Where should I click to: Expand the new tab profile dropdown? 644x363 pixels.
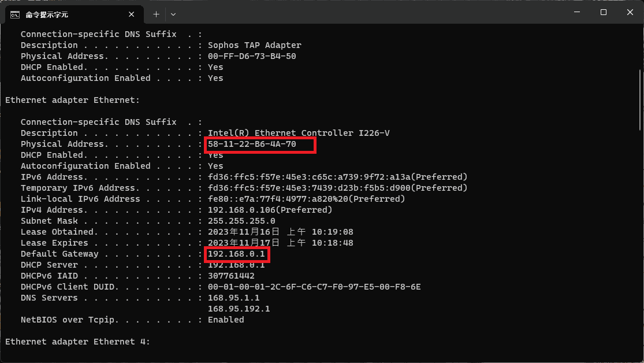[173, 14]
